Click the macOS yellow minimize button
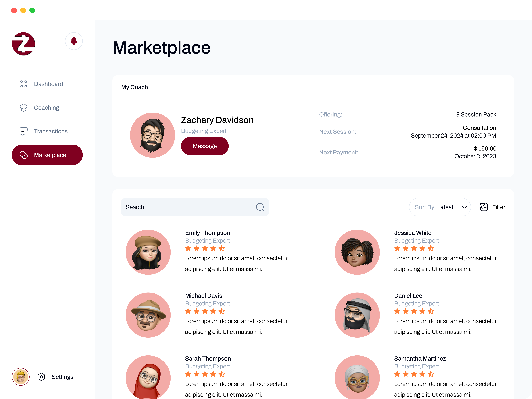 [23, 10]
